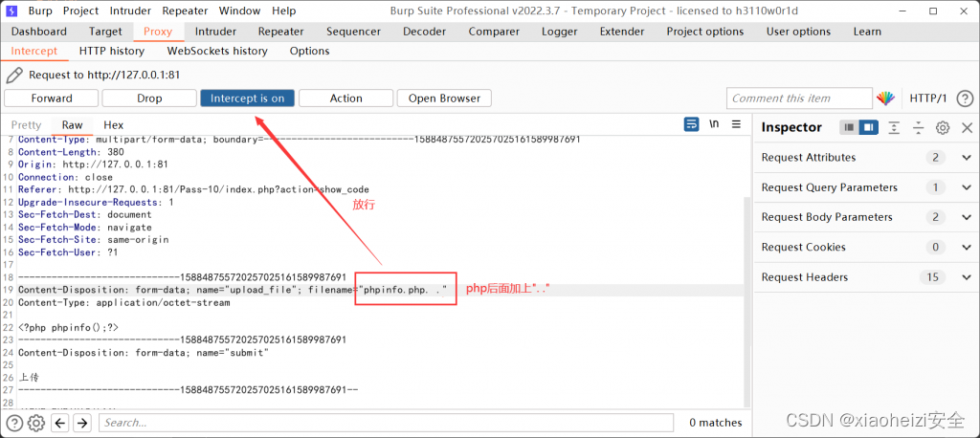Open the help icon beside HTTP/1
Viewport: 980px width, 438px height.
point(965,99)
